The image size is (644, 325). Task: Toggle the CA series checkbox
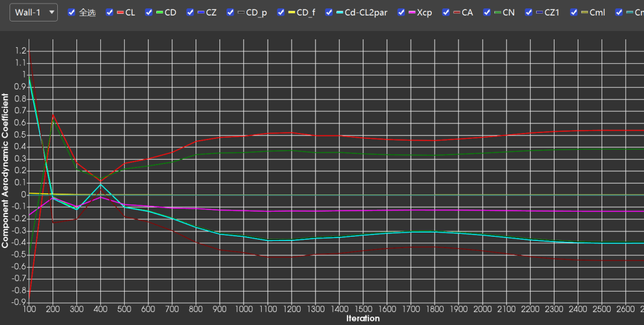point(445,13)
